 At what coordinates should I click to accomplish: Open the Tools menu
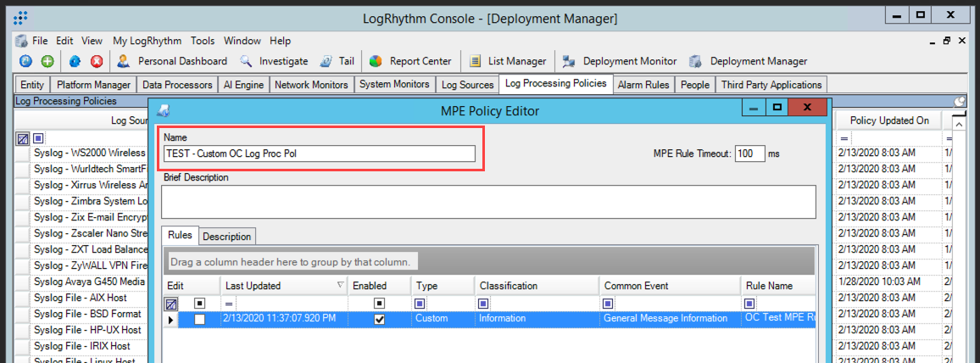(x=203, y=41)
